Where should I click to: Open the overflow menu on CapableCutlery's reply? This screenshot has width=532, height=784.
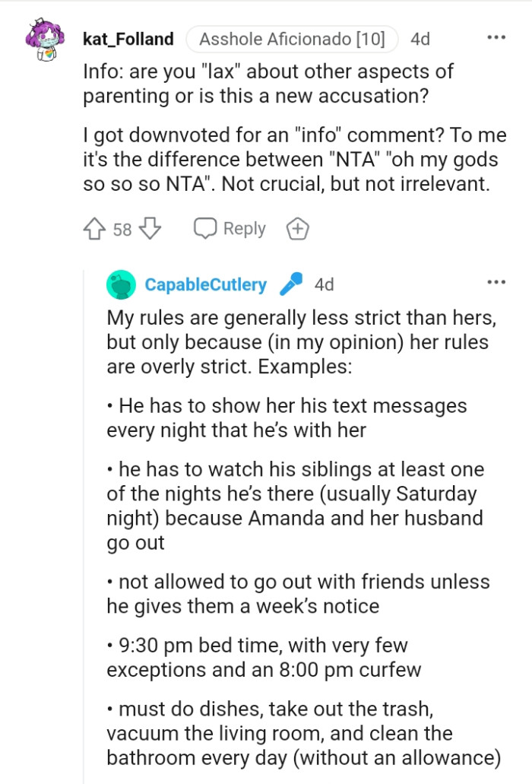pos(496,281)
